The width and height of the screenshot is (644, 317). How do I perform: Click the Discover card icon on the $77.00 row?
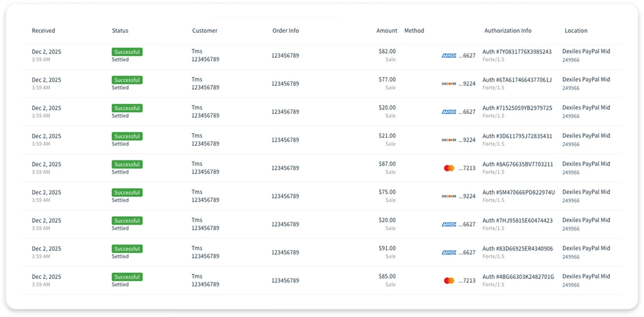click(449, 84)
